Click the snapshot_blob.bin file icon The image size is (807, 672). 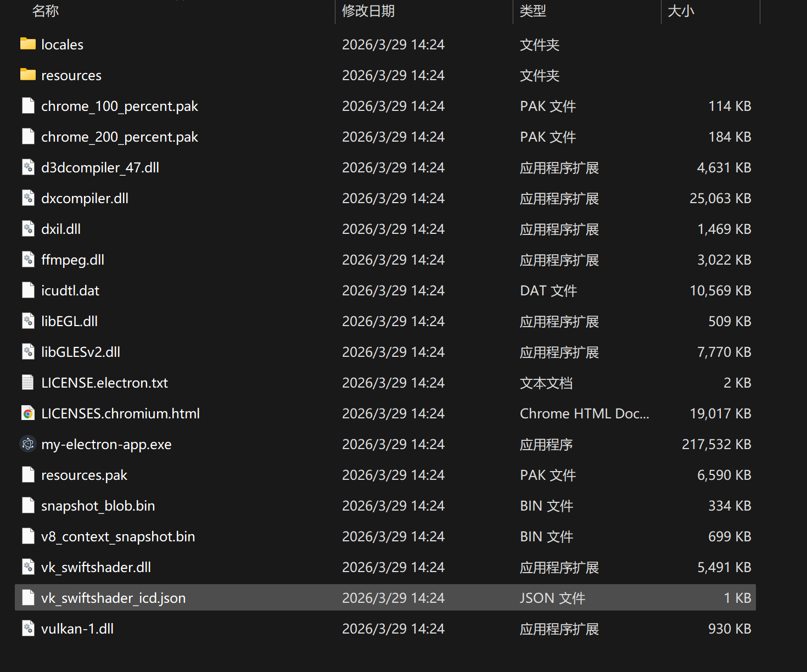coord(28,505)
